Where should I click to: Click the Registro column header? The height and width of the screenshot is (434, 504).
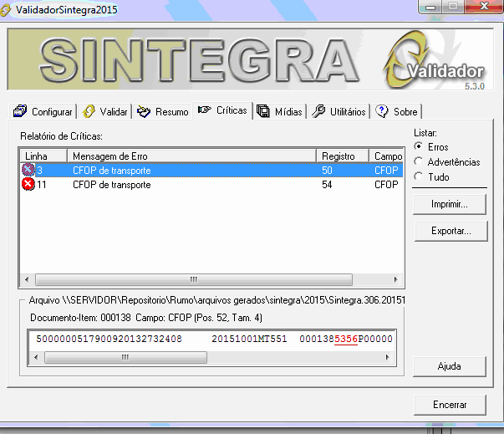click(343, 156)
